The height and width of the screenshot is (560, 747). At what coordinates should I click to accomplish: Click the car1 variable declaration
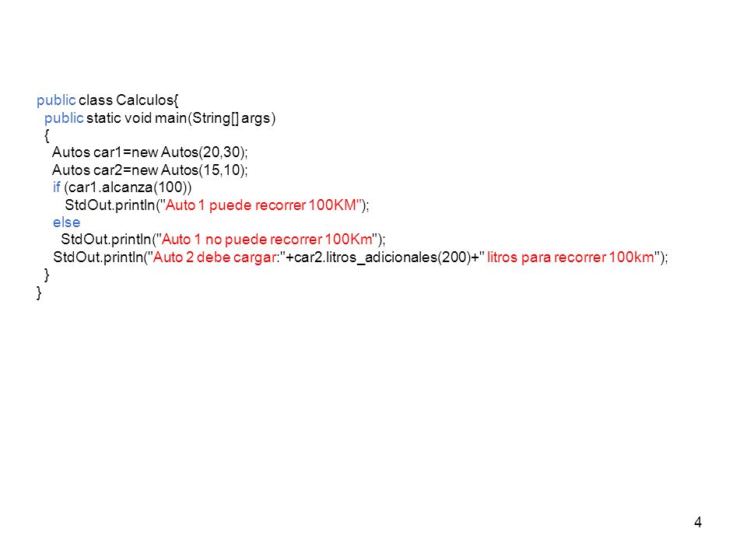pos(149,152)
